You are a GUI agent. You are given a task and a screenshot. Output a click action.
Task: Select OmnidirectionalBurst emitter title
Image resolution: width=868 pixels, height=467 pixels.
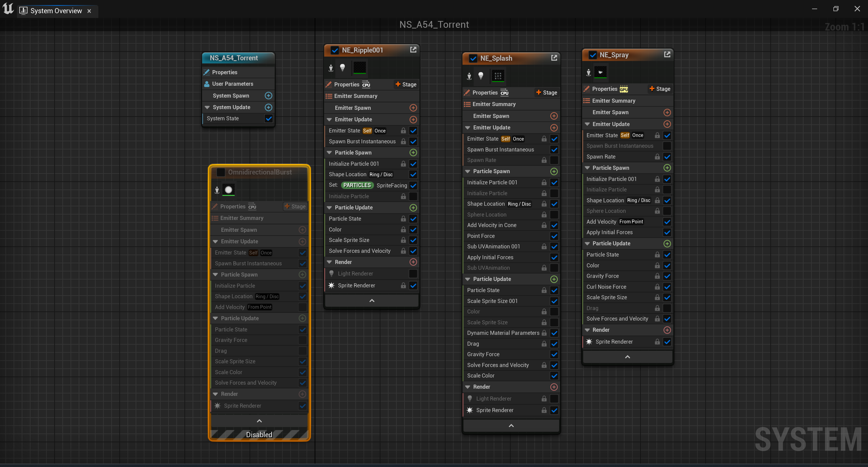pos(260,172)
